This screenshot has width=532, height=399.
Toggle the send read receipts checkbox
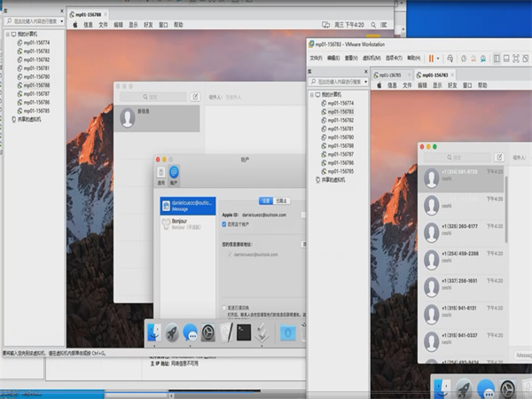click(224, 307)
